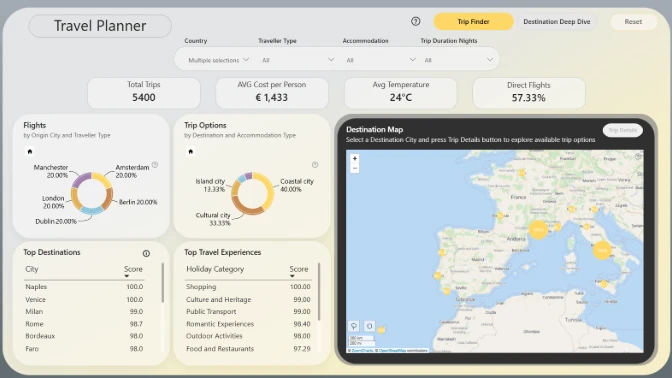Select the Food and Restaurants row
The image size is (672, 378).
(248, 348)
